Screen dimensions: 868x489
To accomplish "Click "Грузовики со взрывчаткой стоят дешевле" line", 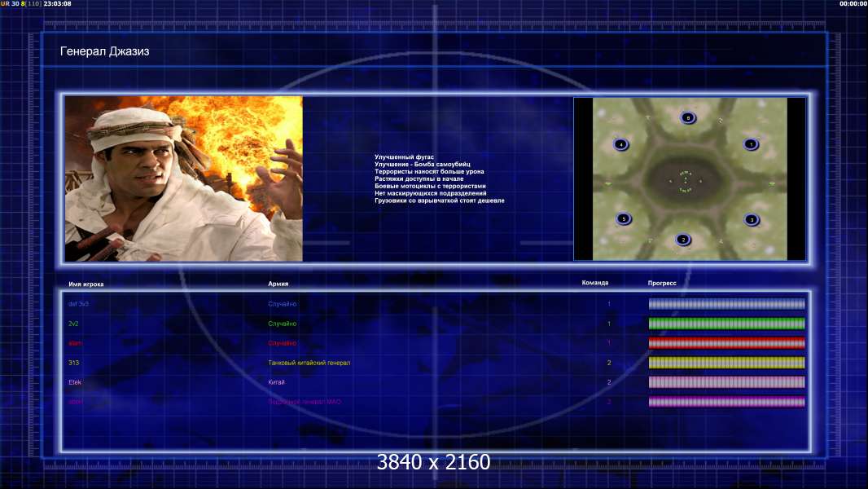I will (x=440, y=200).
